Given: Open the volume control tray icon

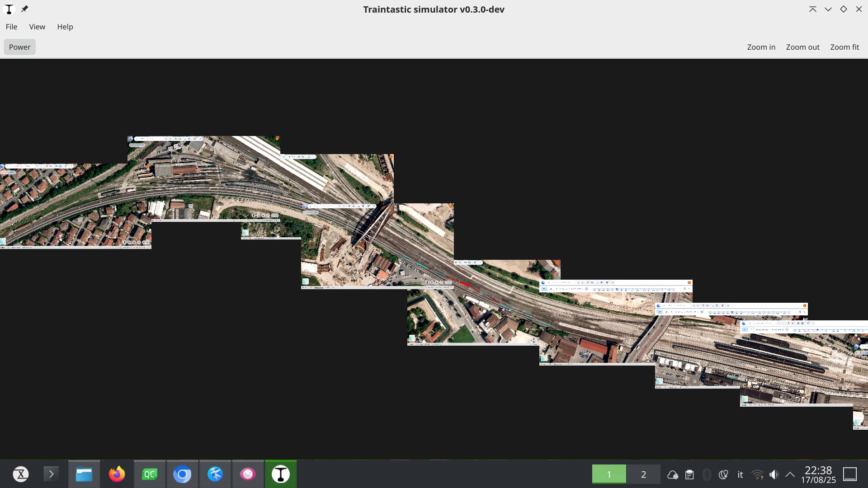Looking at the screenshot, I should pos(774,474).
